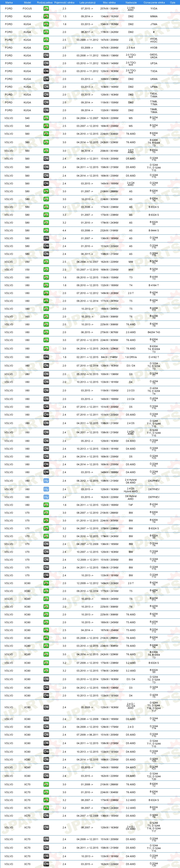
Task: Click petrol icon in V60 B4204 T43 row
Action: tap(46, 332)
